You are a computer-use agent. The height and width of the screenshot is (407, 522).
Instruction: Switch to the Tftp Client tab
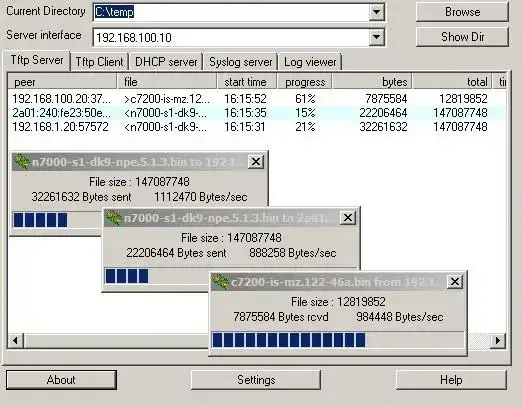click(x=99, y=62)
